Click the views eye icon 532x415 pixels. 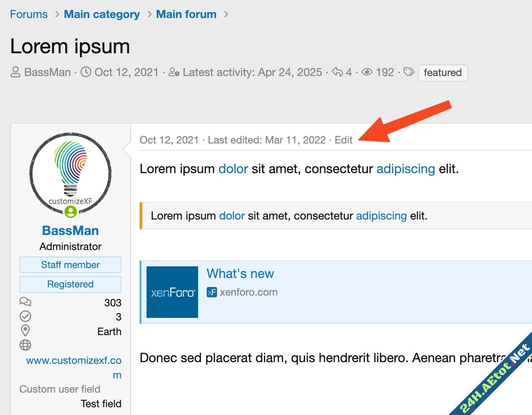(x=367, y=72)
